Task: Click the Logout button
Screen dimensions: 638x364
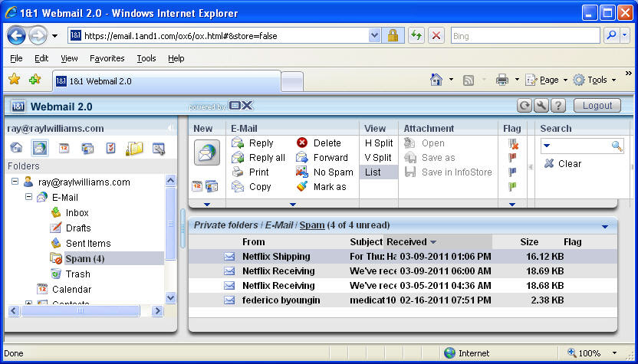Action: click(x=597, y=106)
